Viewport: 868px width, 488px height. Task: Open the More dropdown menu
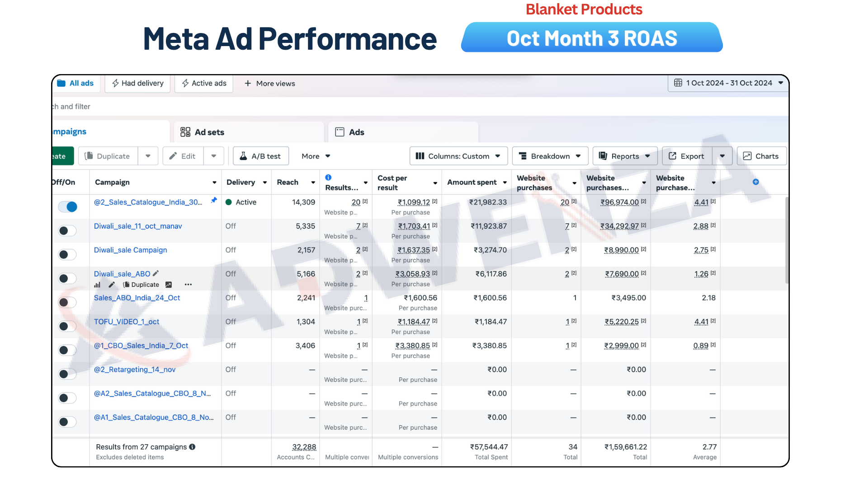[316, 156]
